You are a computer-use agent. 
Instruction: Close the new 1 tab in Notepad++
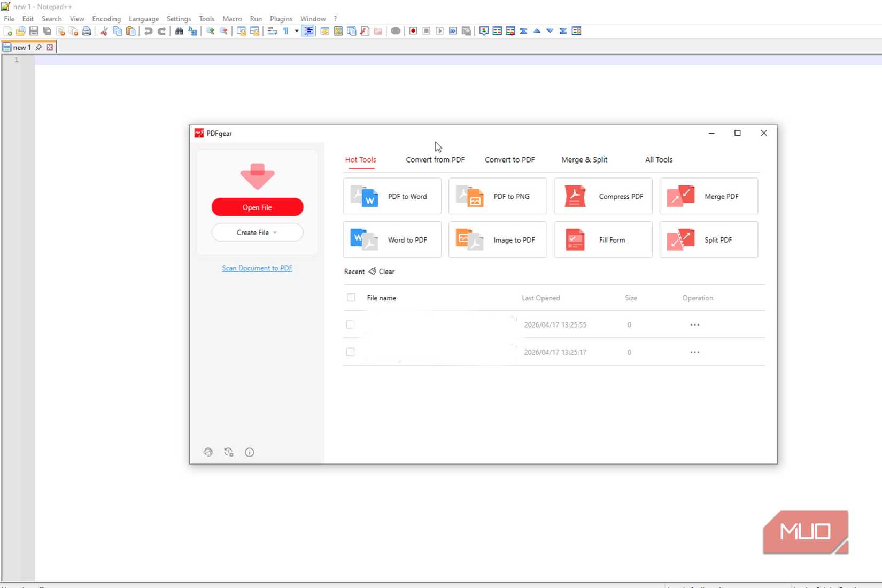pyautogui.click(x=50, y=48)
